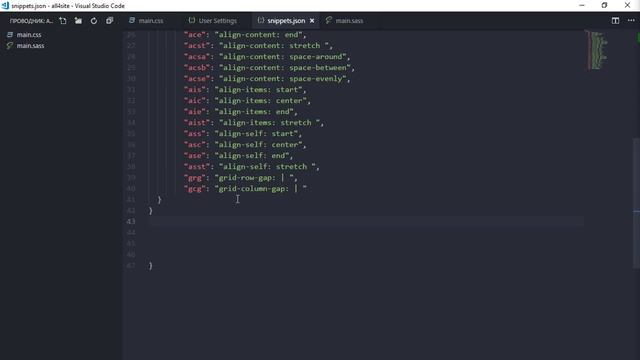Viewport: 640px width, 360px height.
Task: Place cursor on the "grid-column-gap" text
Action: pos(253,189)
